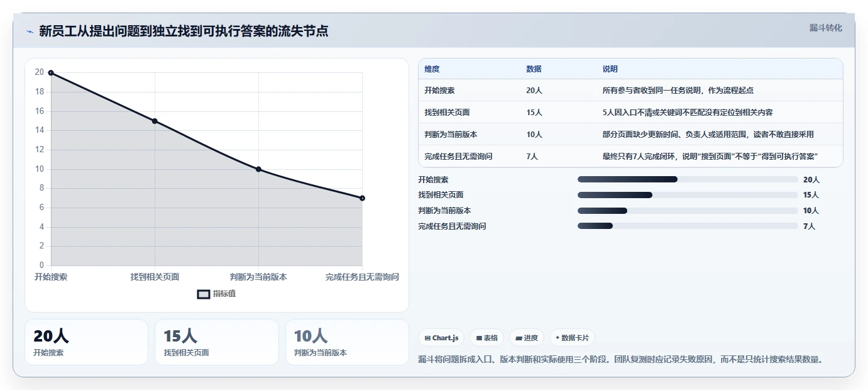Click the 开始搜索 label in the progress list

pos(433,179)
